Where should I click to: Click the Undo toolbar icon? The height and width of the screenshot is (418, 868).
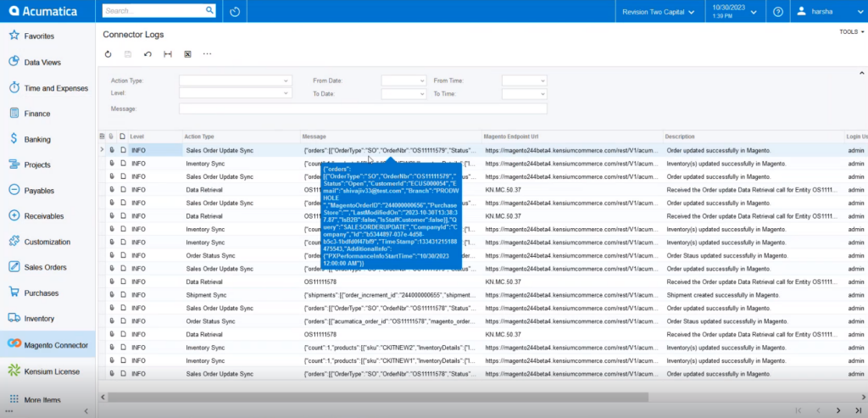pyautogui.click(x=147, y=54)
